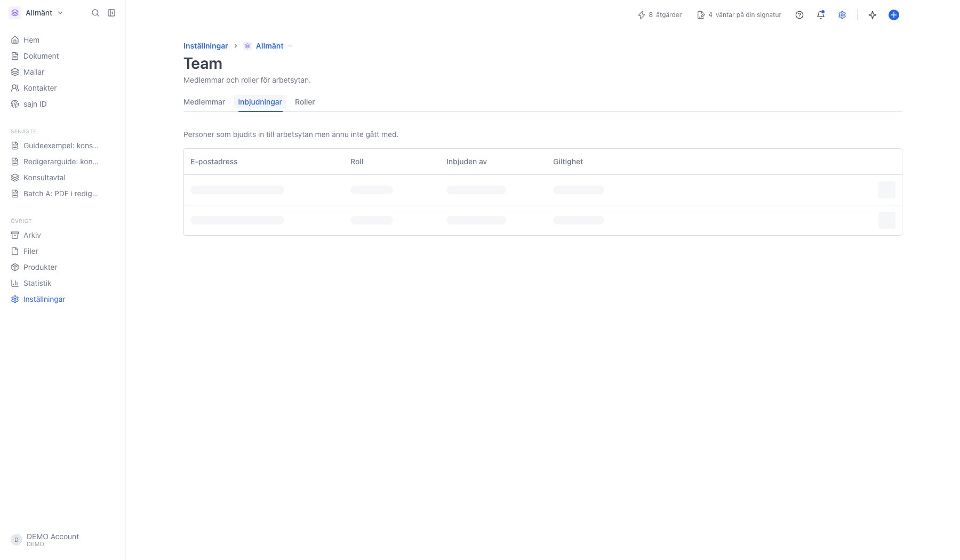
Task: Click the Arkiv archive box icon
Action: pos(15,235)
